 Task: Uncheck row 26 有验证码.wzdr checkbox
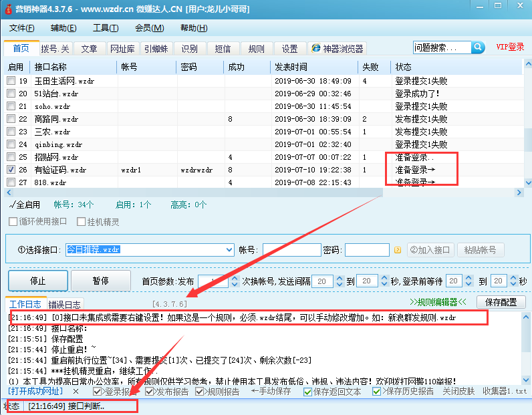tap(11, 169)
